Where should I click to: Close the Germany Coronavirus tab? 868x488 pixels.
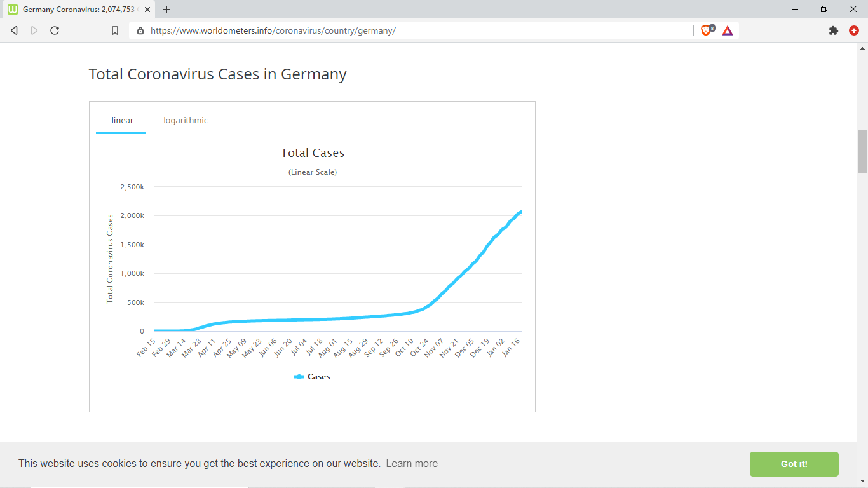coord(147,10)
